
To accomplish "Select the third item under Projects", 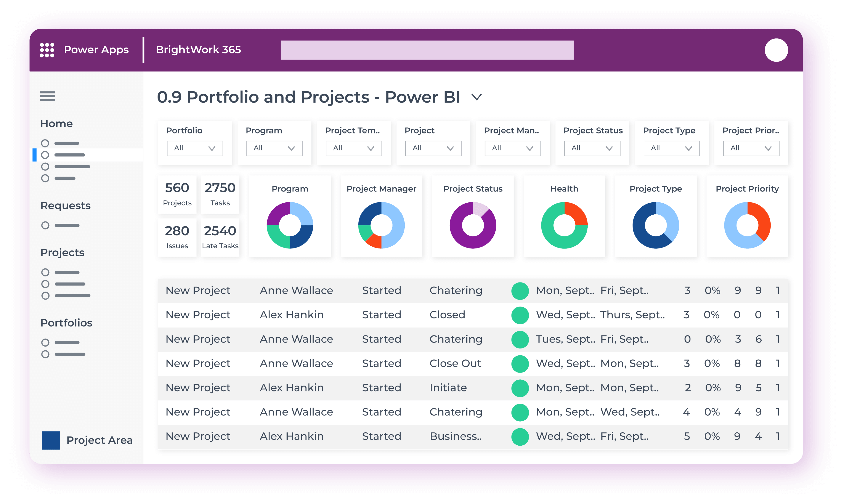I will pos(66,296).
